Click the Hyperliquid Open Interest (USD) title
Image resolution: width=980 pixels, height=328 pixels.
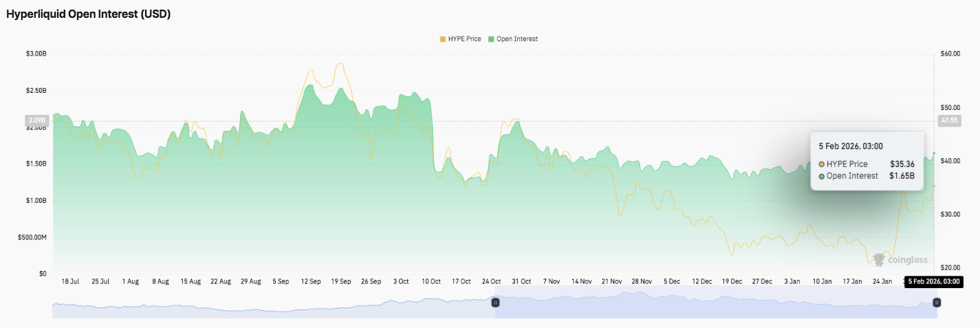point(88,14)
